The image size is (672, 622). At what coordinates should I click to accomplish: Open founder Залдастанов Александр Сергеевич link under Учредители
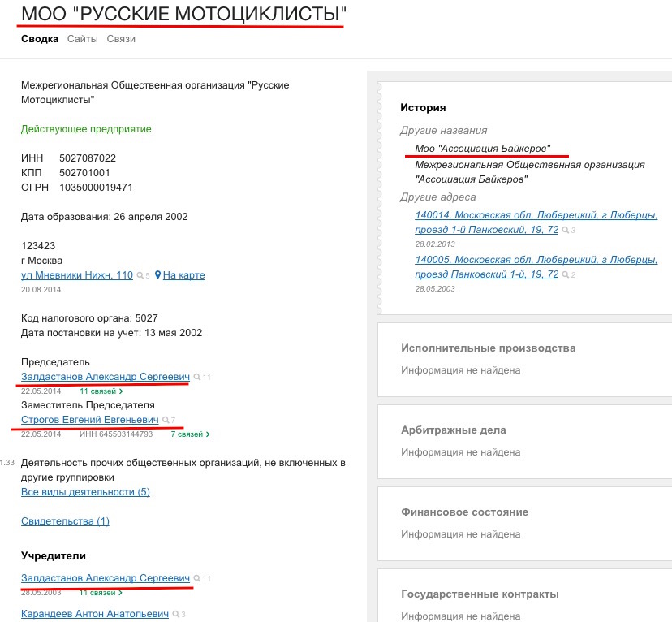click(x=106, y=577)
